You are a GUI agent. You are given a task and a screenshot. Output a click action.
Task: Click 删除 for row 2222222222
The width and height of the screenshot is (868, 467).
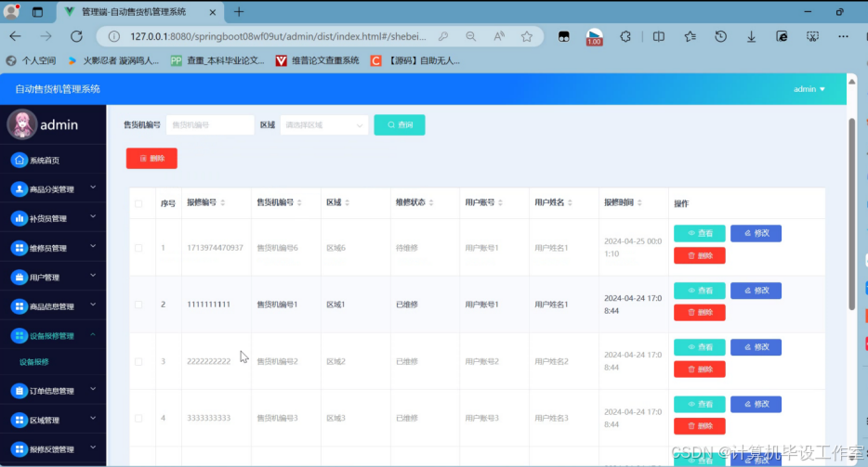[x=700, y=370]
